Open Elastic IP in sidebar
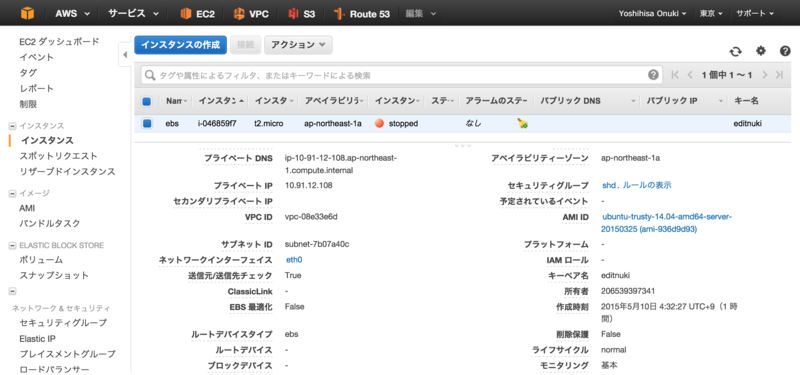 (x=38, y=339)
